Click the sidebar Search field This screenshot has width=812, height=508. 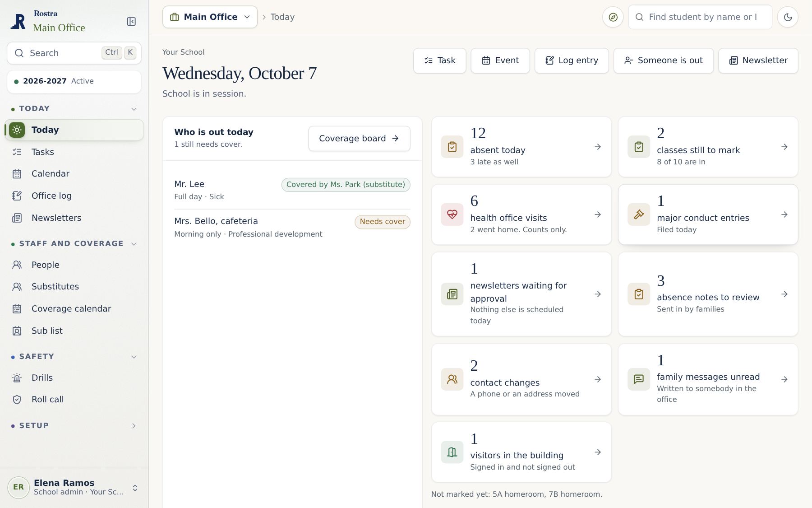coord(74,53)
